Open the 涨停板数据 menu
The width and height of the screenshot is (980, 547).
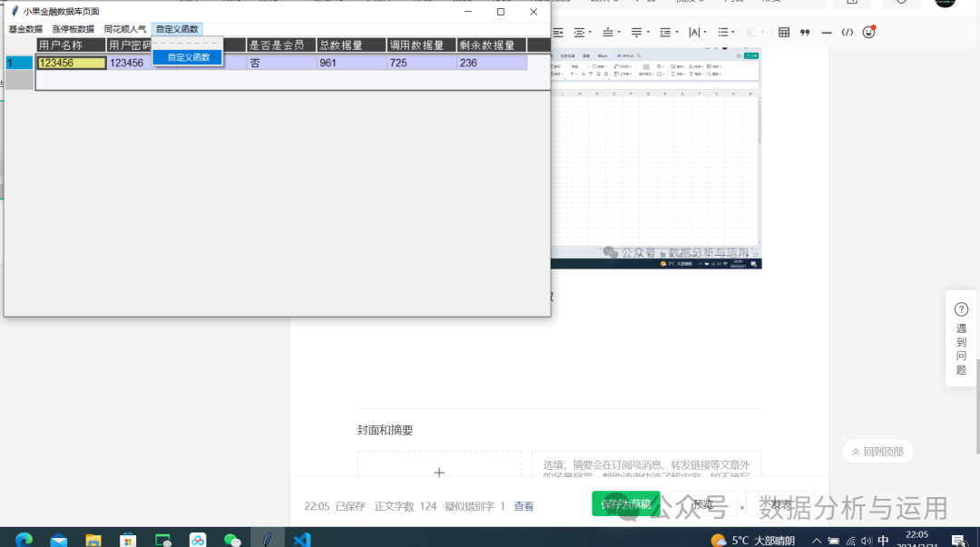(73, 29)
